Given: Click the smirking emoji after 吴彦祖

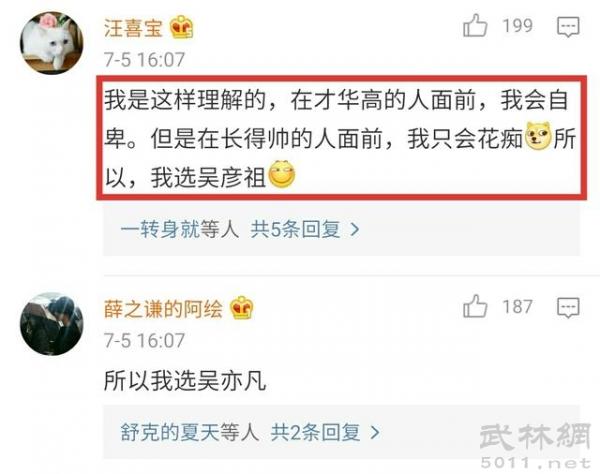Looking at the screenshot, I should coord(282,174).
